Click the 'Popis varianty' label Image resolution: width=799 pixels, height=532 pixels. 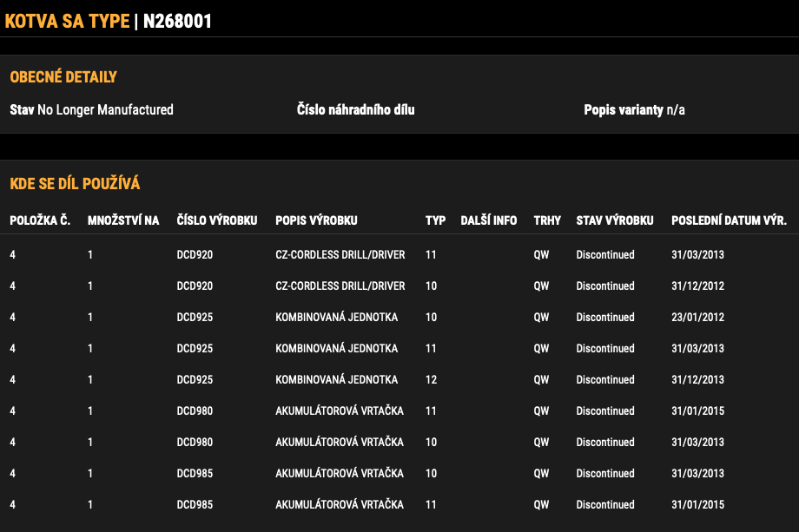[624, 109]
